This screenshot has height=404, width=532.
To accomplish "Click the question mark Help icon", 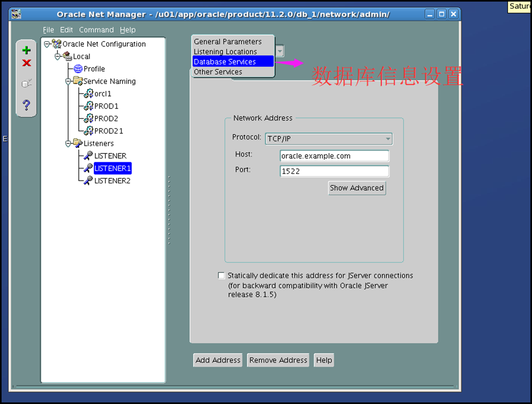I will pyautogui.click(x=27, y=105).
